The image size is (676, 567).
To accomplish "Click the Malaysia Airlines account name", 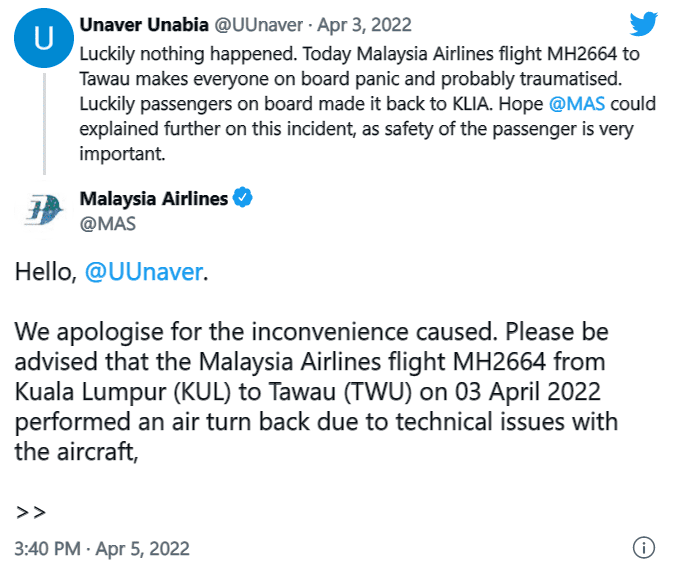I will 154,198.
